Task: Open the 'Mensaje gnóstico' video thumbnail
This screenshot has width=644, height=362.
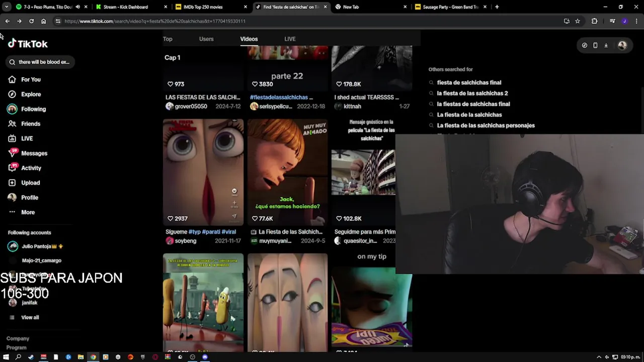Action: pyautogui.click(x=363, y=172)
